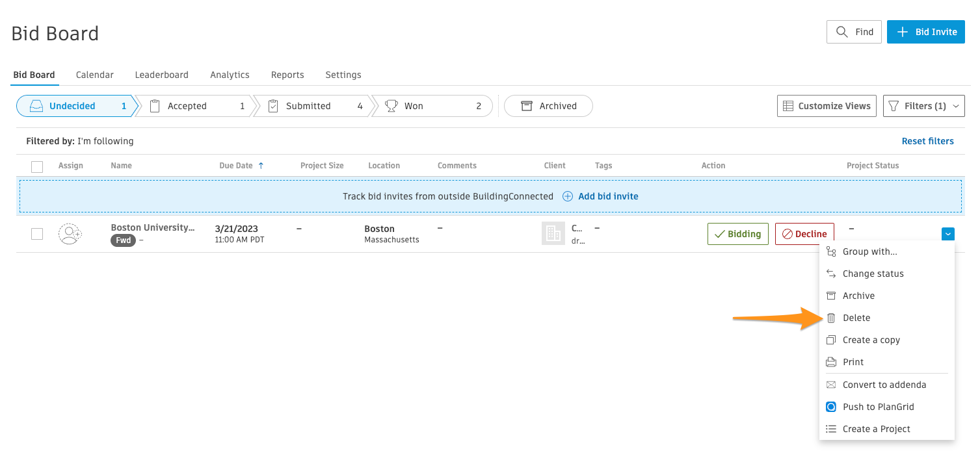Open the Reports tab
Image resolution: width=980 pixels, height=462 pixels.
287,75
